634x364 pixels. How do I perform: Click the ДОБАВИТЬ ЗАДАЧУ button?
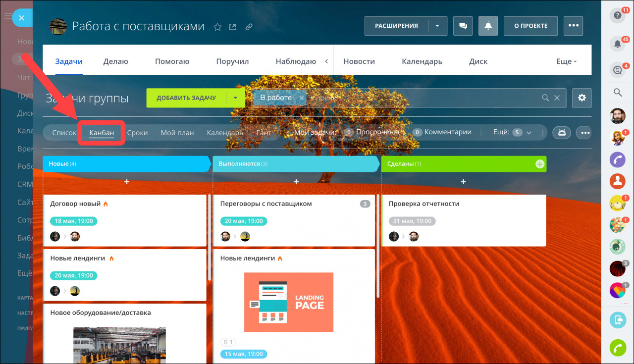186,98
